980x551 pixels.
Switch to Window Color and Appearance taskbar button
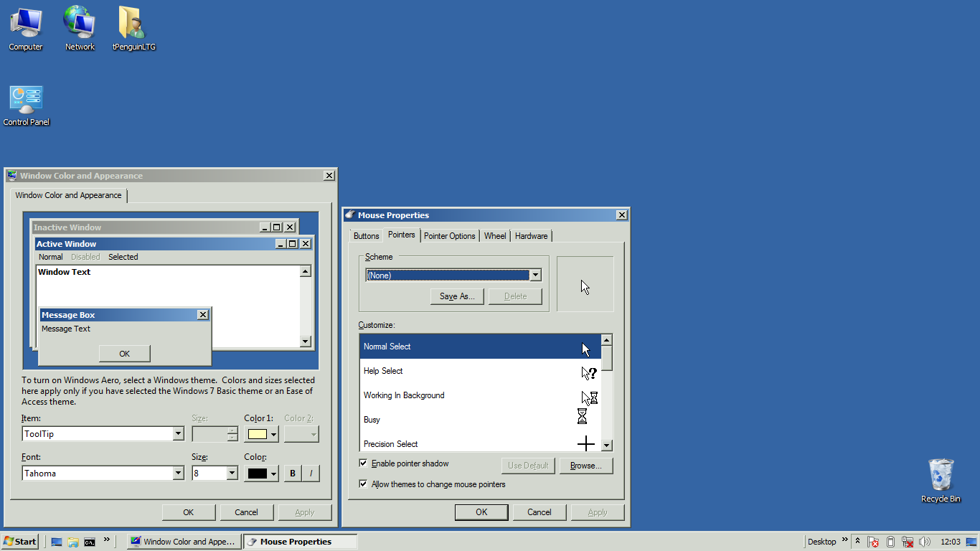pos(184,542)
